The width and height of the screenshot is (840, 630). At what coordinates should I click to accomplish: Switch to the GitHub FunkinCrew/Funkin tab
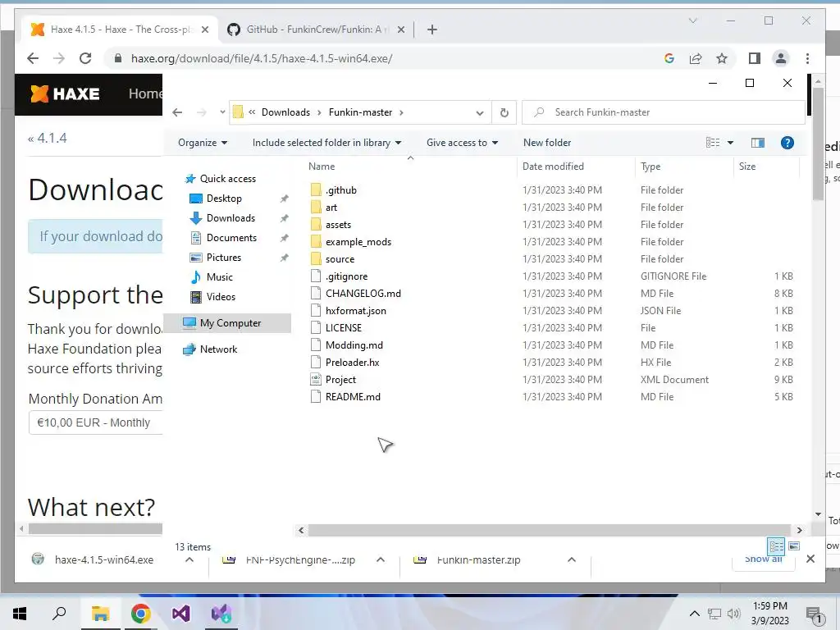click(x=316, y=30)
